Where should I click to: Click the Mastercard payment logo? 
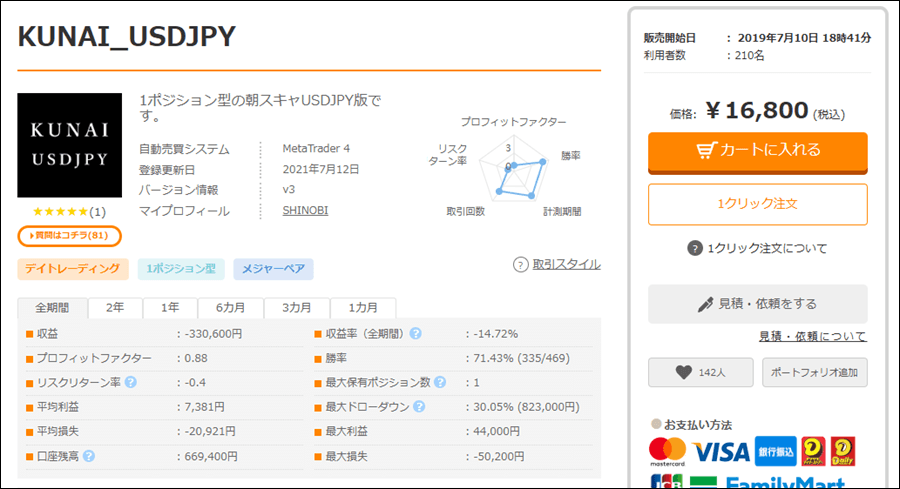point(668,452)
